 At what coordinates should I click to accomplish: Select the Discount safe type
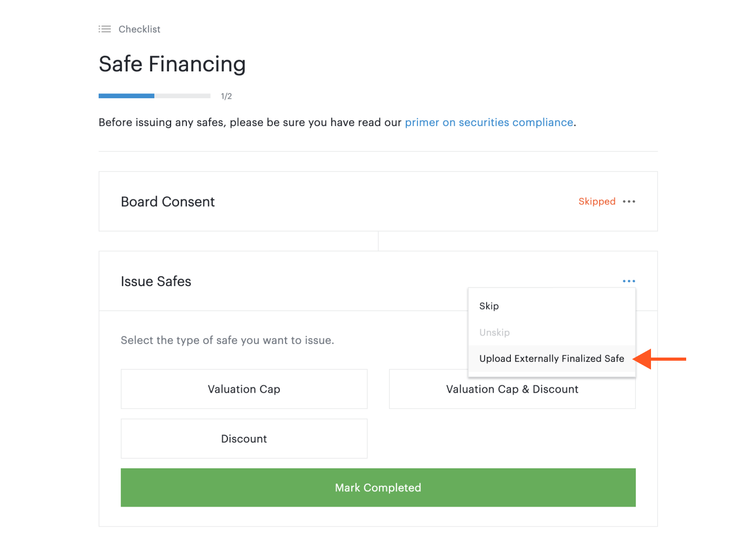pyautogui.click(x=244, y=439)
